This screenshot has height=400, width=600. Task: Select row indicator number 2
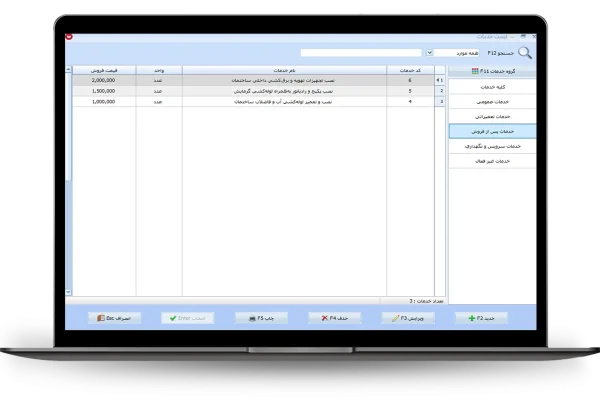[x=440, y=91]
